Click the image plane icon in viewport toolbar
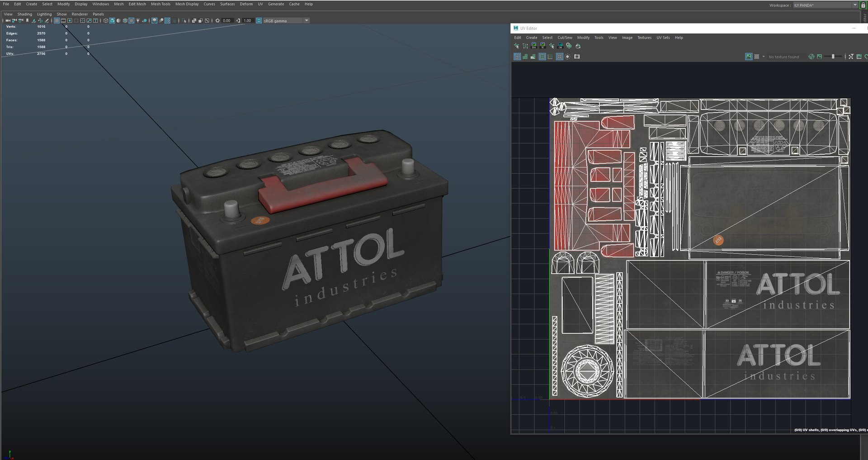 point(34,20)
